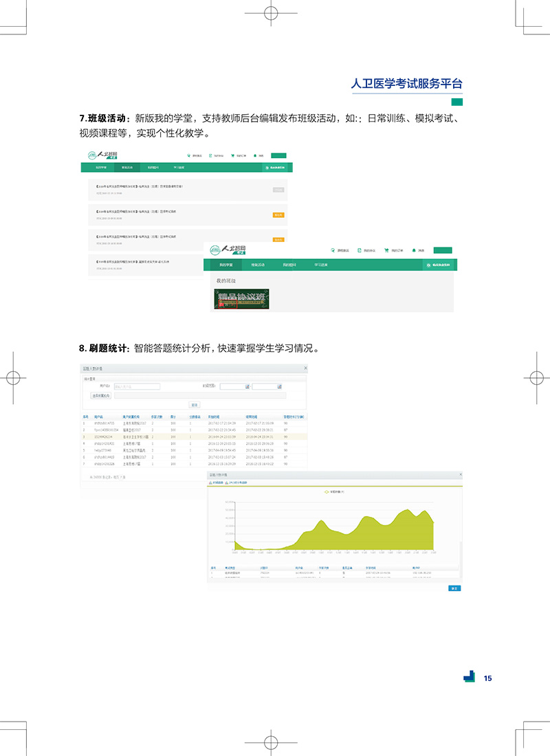
Task: Open the 精品协议班 class thumbnail
Action: [241, 299]
